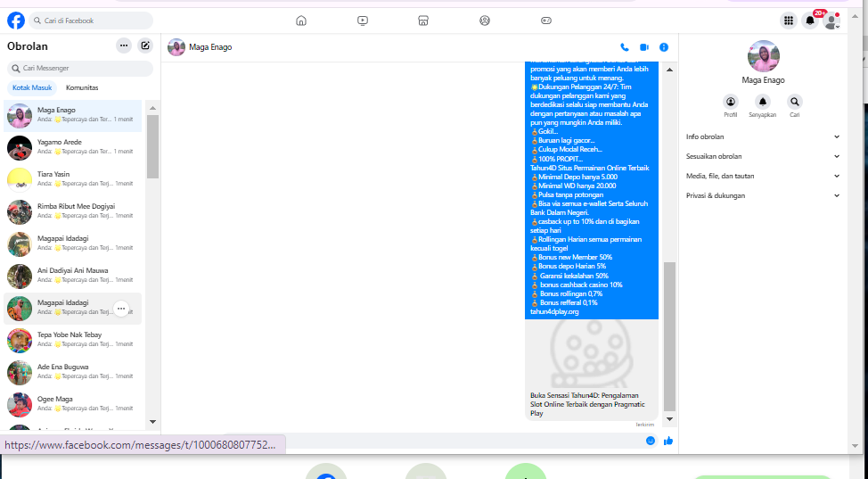Image resolution: width=868 pixels, height=479 pixels.
Task: Expand Privasi & dukungan section
Action: point(763,195)
